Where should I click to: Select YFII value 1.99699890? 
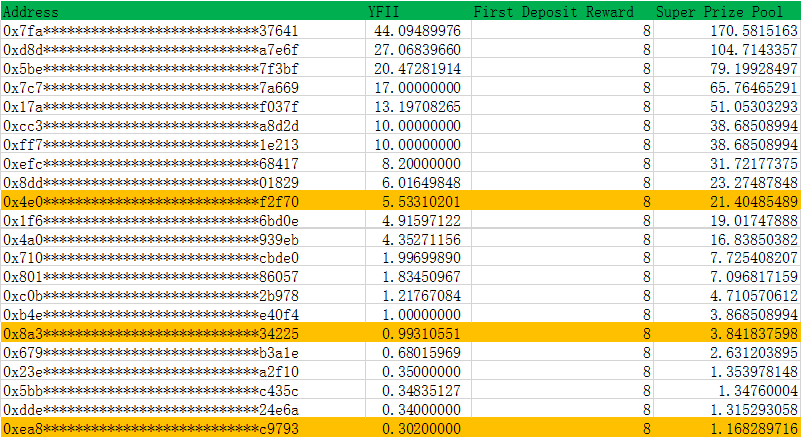click(x=421, y=257)
